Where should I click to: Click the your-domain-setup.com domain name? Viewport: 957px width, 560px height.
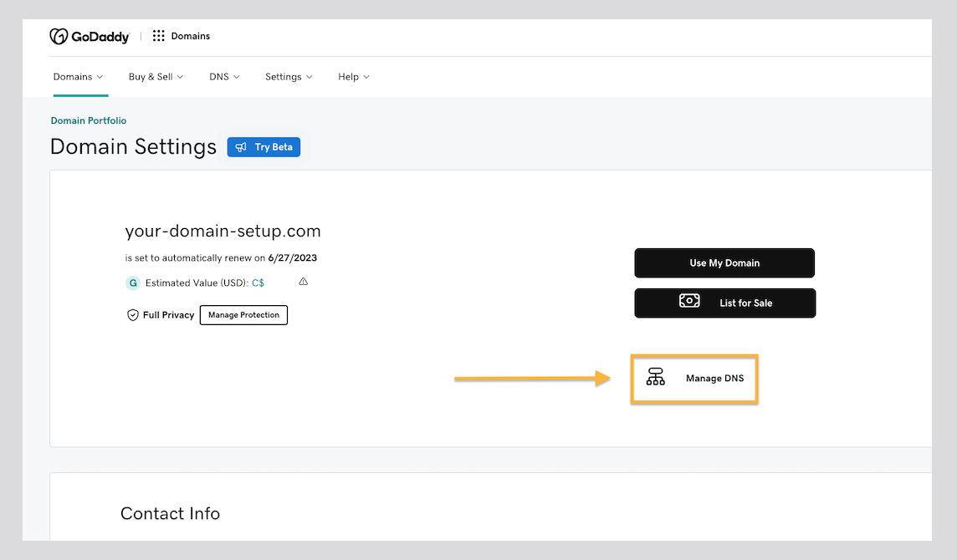point(222,232)
